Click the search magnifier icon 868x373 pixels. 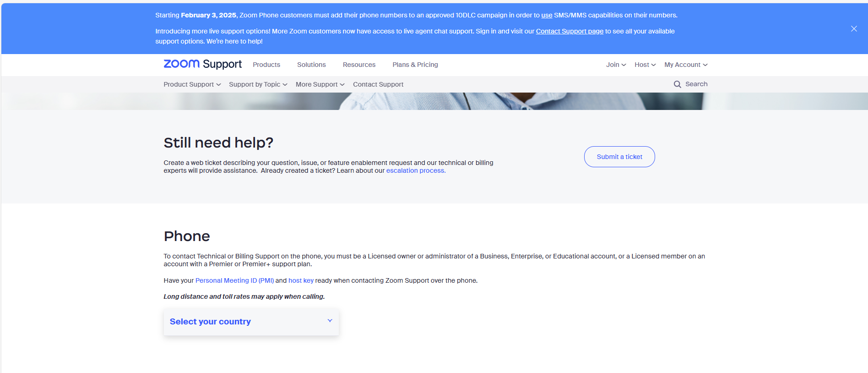(677, 84)
